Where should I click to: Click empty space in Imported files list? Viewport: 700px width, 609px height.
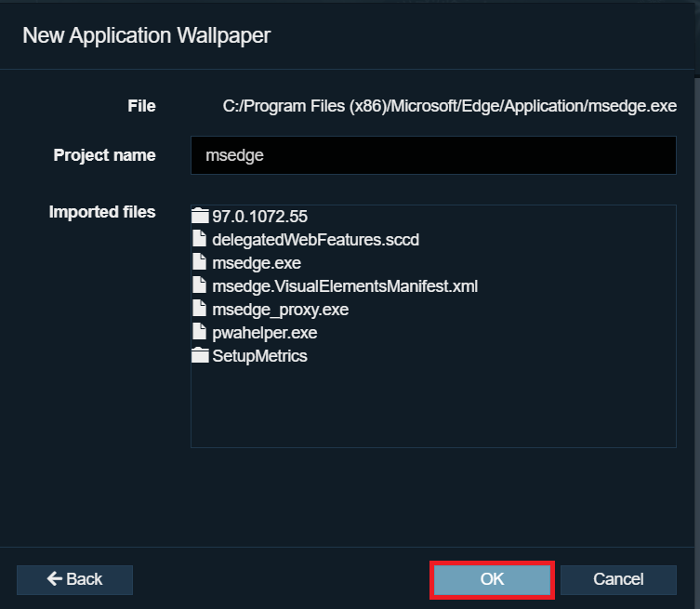(x=432, y=409)
